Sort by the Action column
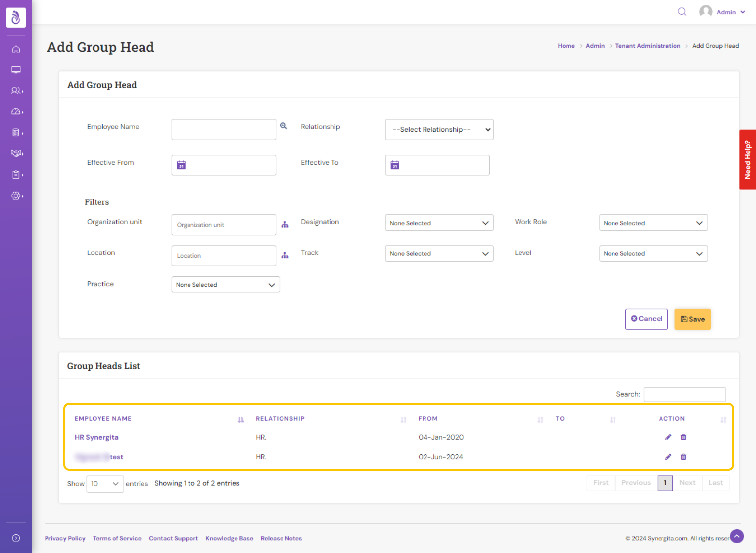 point(723,419)
